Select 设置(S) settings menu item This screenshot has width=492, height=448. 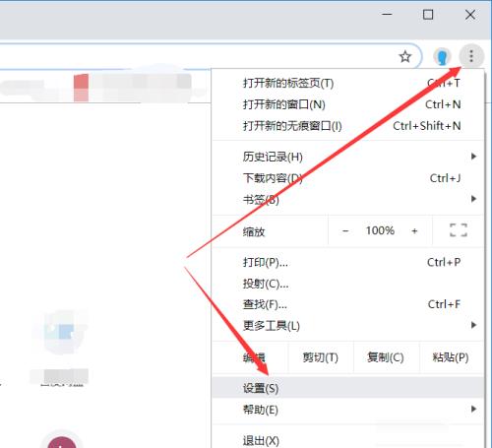coord(348,388)
